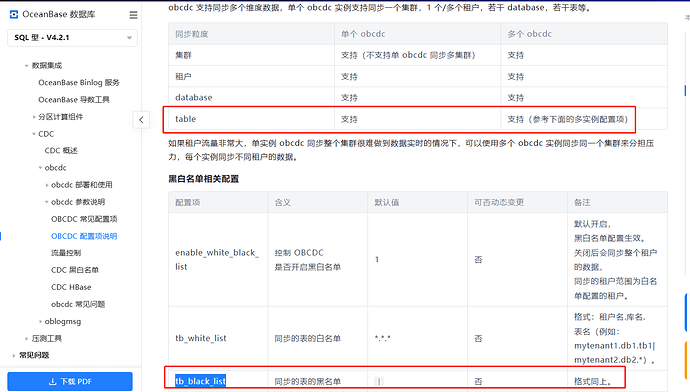
Task: Expand the 常见问题 tree section
Action: pyautogui.click(x=14, y=355)
